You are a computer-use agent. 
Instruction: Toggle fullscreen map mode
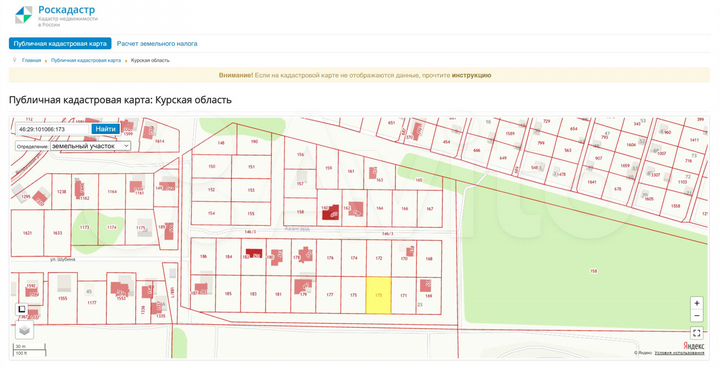[697, 333]
